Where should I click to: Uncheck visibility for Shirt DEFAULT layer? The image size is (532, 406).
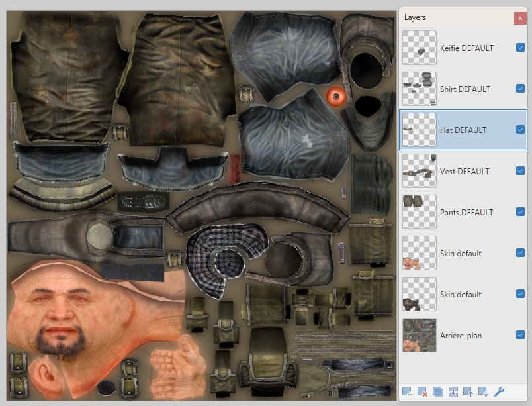pyautogui.click(x=520, y=89)
